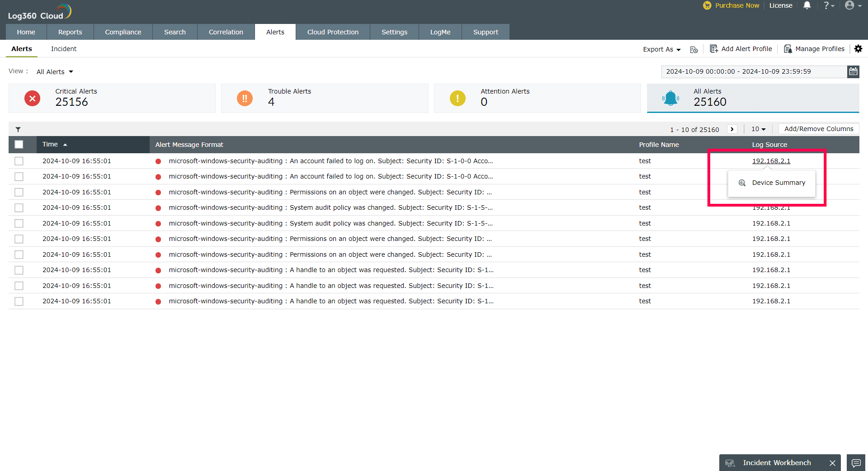Screen dimensions: 868x471
Task: Check the sixth alert row checkbox
Action: (19, 239)
